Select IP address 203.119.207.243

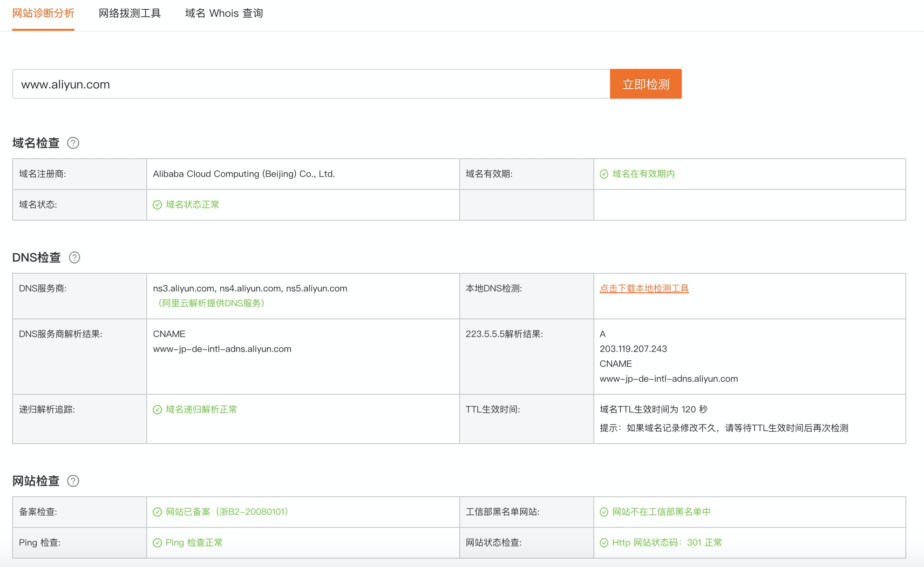tap(633, 349)
